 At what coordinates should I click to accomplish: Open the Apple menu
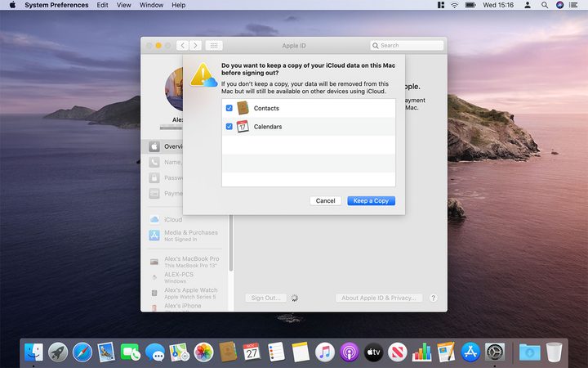coord(12,5)
